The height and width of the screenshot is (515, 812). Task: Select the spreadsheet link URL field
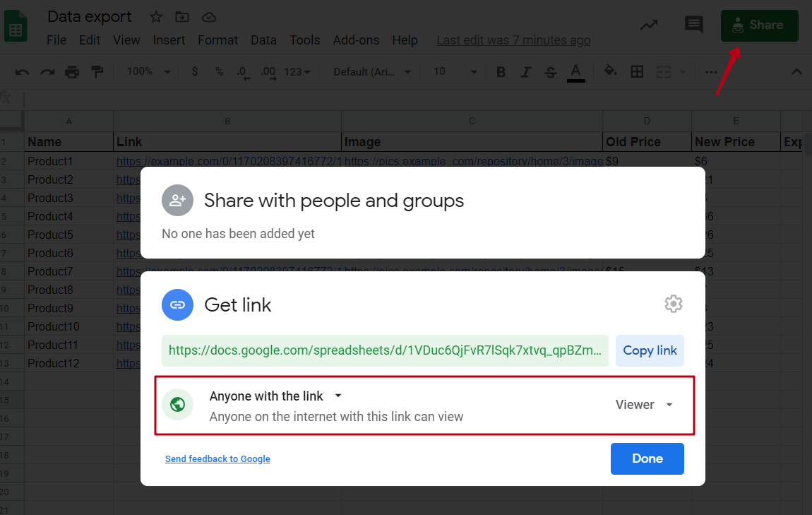pyautogui.click(x=385, y=350)
